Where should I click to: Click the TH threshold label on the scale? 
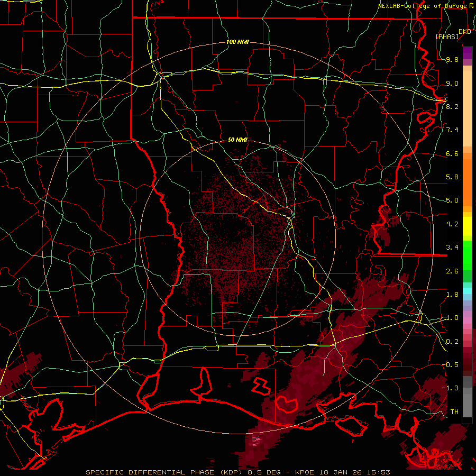(x=454, y=412)
